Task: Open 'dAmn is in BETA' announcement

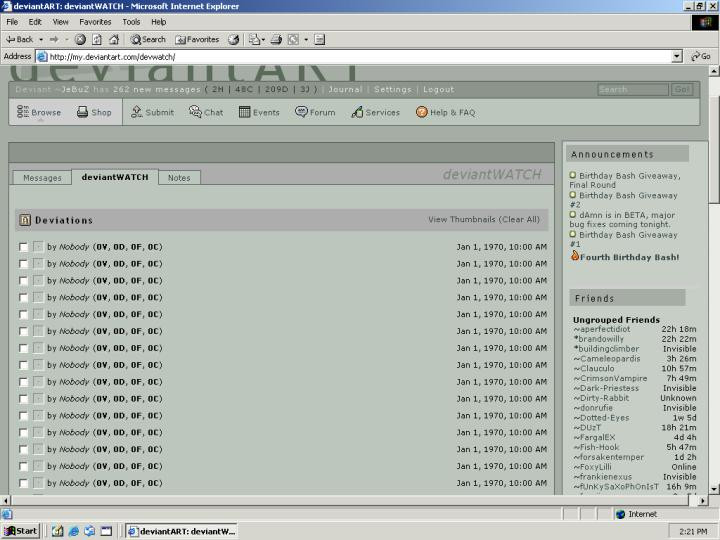Action: tap(622, 219)
